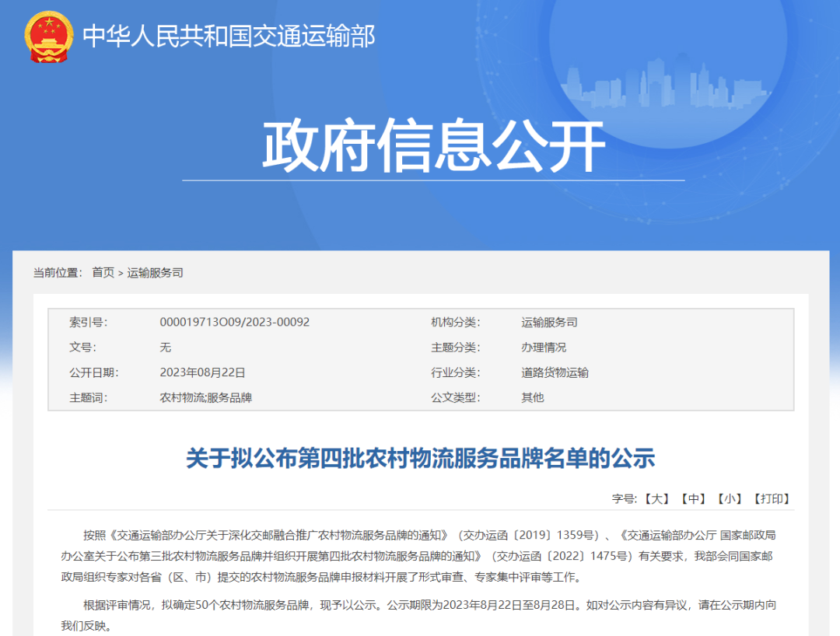The image size is (840, 636).
Task: Click the 当前位置 breadcrumb label
Action: coord(58,272)
